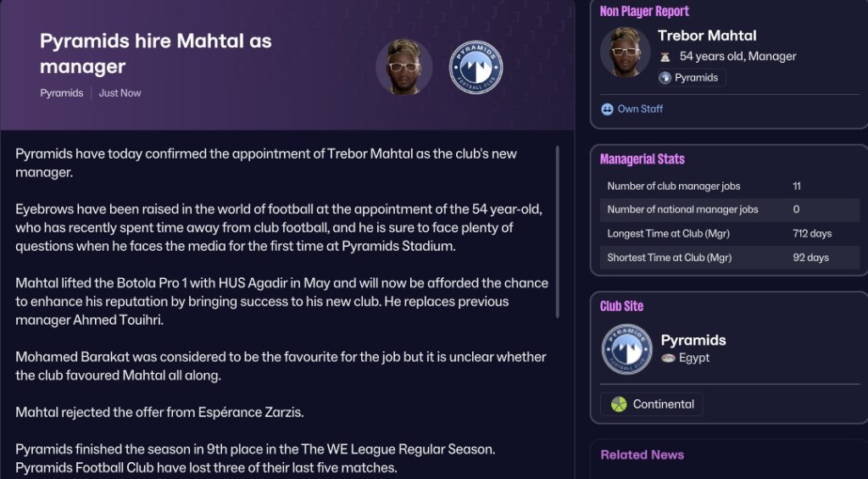This screenshot has height=479, width=868.
Task: Open the Own Staff link
Action: click(640, 109)
